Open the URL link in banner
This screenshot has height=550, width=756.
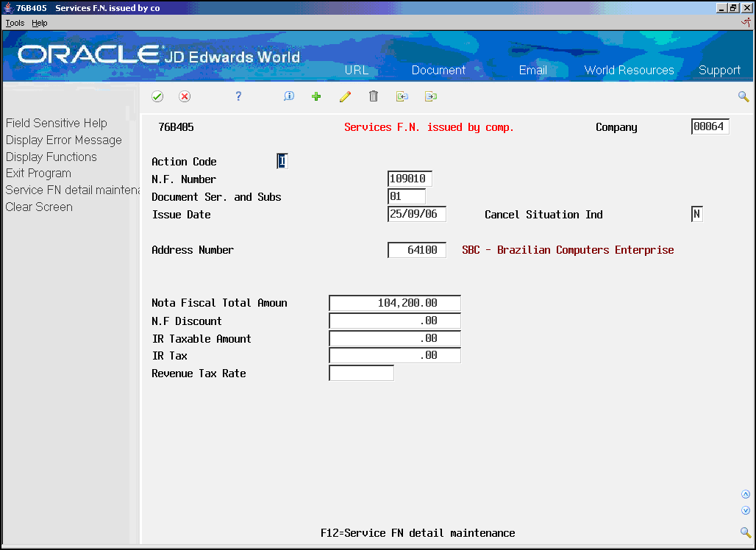[x=357, y=70]
